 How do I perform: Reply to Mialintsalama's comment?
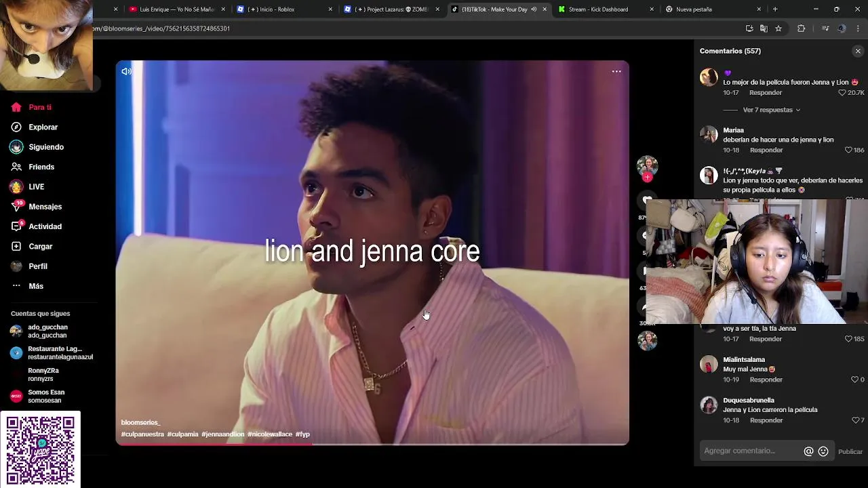[x=766, y=380]
